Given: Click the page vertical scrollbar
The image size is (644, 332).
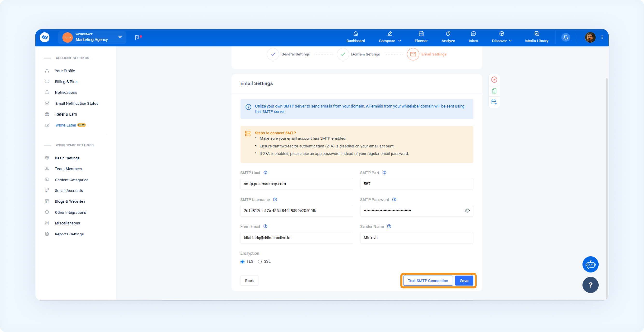Looking at the screenshot, I should coord(607,189).
